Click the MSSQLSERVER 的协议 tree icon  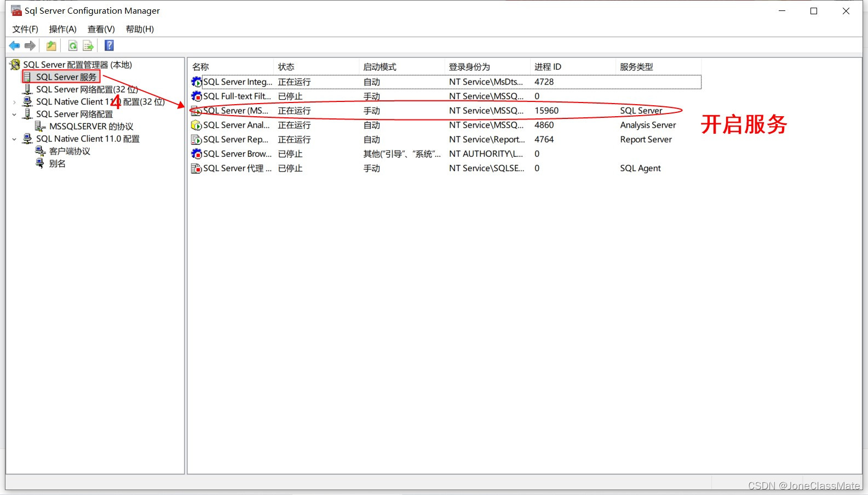(41, 127)
